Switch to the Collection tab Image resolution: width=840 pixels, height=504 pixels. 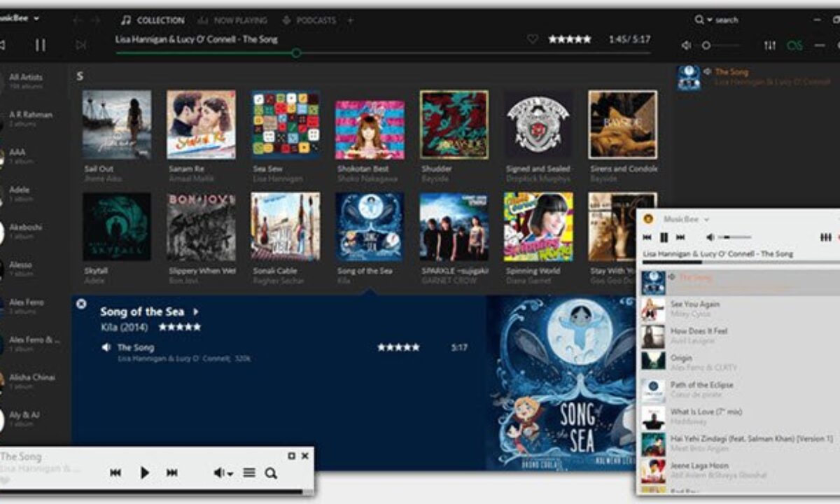pos(153,20)
